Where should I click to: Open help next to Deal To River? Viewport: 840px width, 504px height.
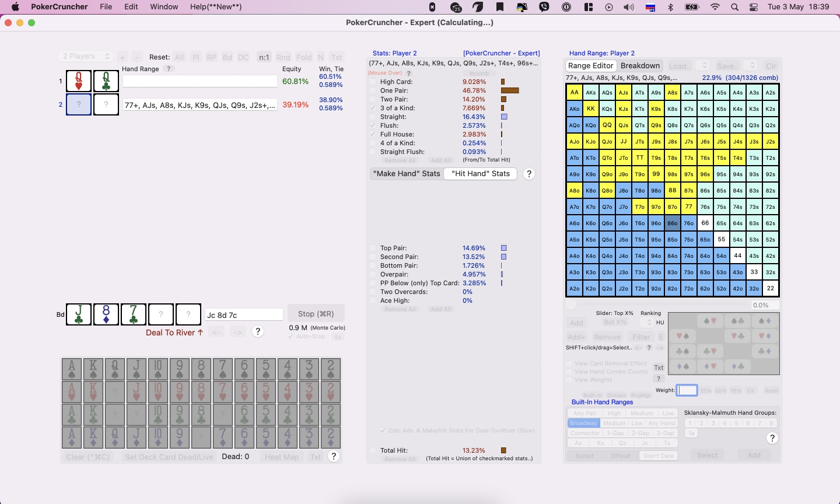[258, 332]
